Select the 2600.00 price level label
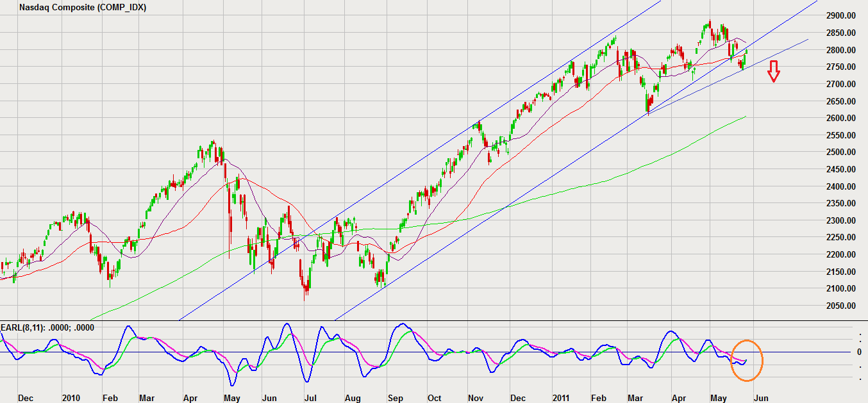 [x=841, y=118]
